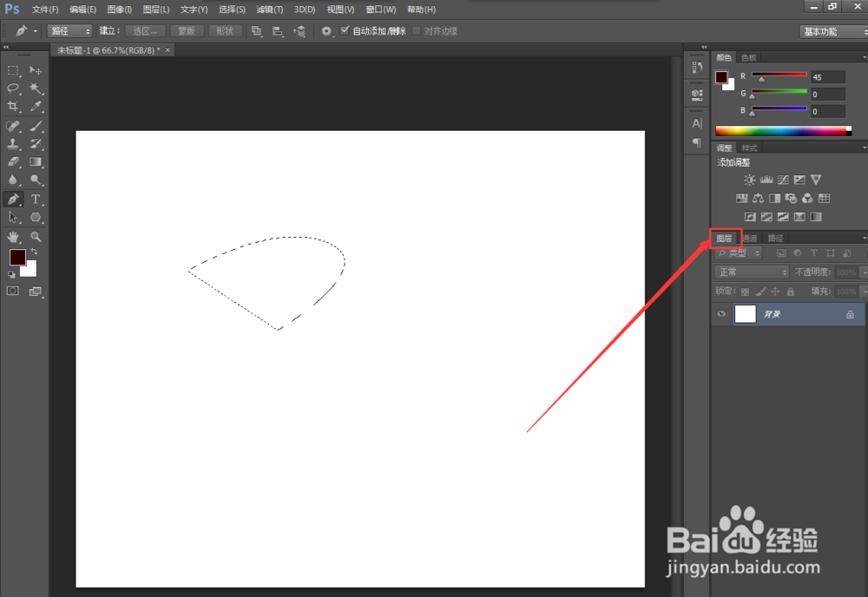The width and height of the screenshot is (868, 597).
Task: Swap foreground and background colors
Action: pos(35,252)
